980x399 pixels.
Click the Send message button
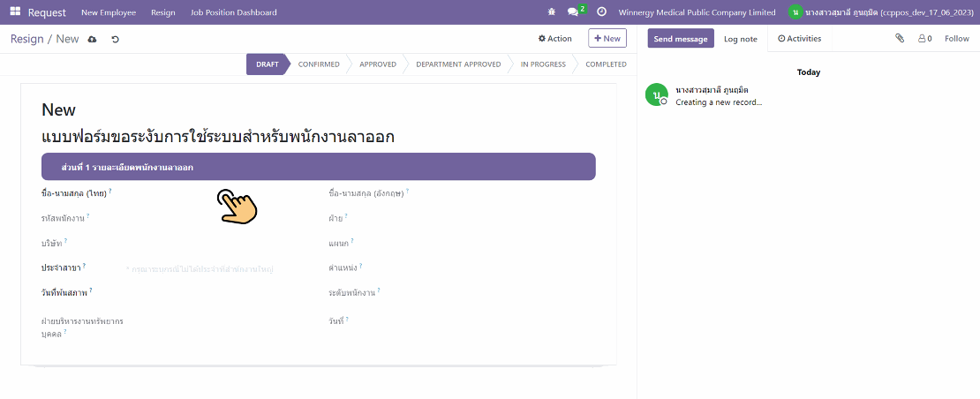680,39
